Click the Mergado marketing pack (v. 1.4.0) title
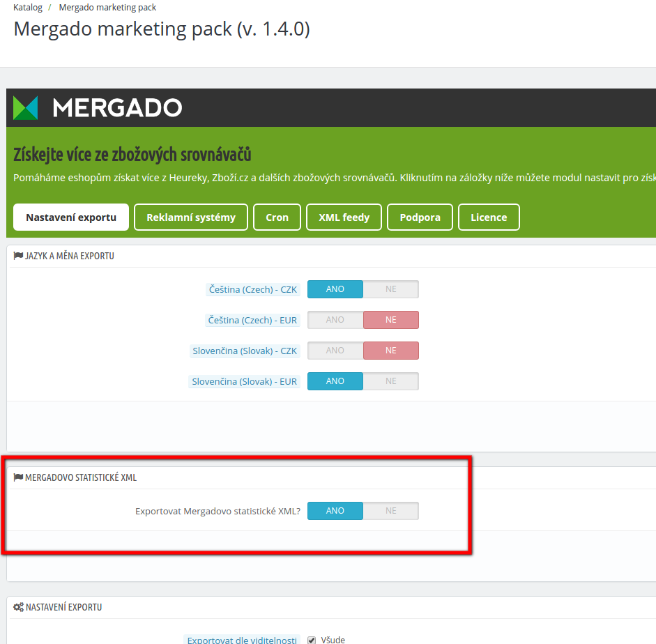Viewport: 656px width, 644px height. pyautogui.click(x=162, y=29)
